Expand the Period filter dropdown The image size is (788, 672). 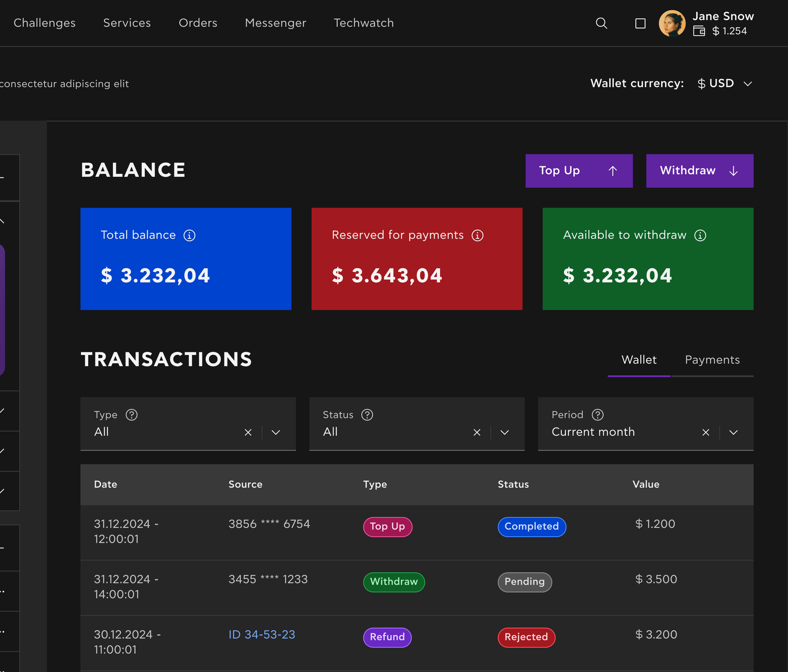click(733, 432)
